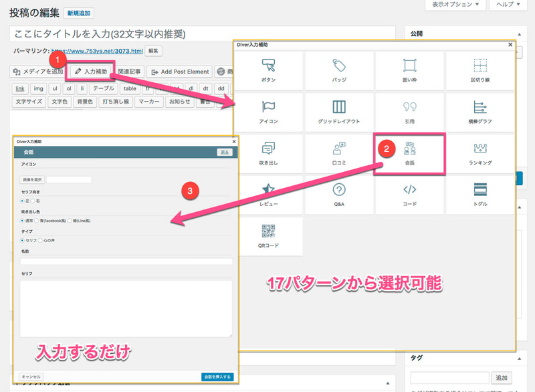Open the ヘルプ dropdown tab

click(x=512, y=4)
